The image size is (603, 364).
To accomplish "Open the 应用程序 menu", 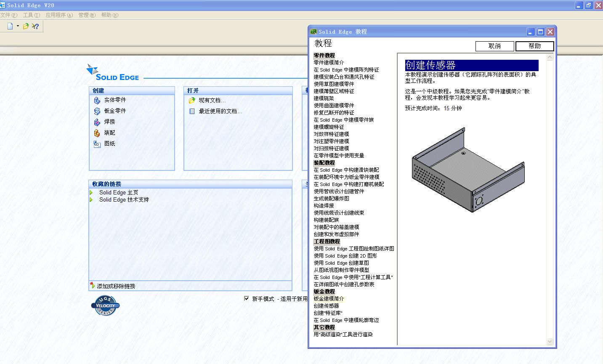I will (x=59, y=15).
